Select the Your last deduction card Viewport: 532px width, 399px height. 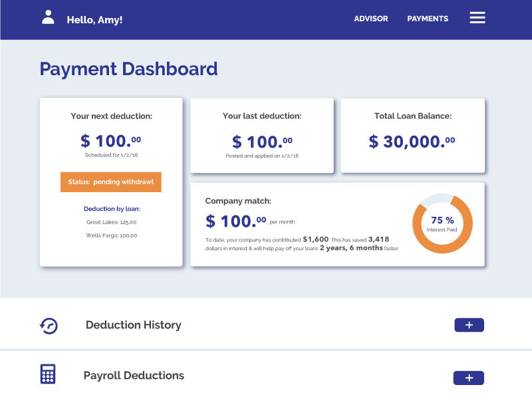coord(262,136)
